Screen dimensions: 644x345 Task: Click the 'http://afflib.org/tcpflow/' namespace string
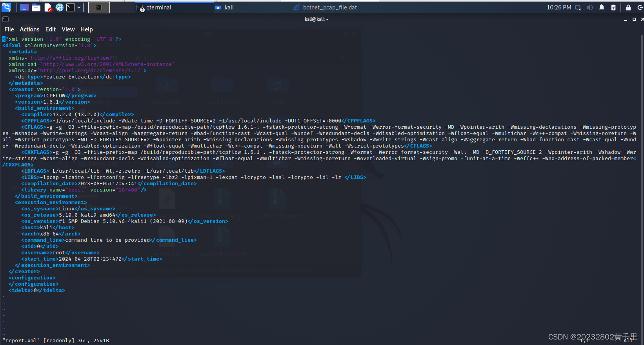[71, 58]
